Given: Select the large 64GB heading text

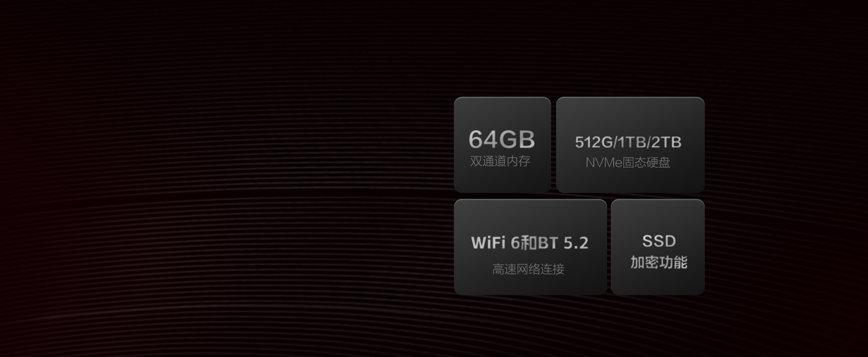Looking at the screenshot, I should coord(502,139).
